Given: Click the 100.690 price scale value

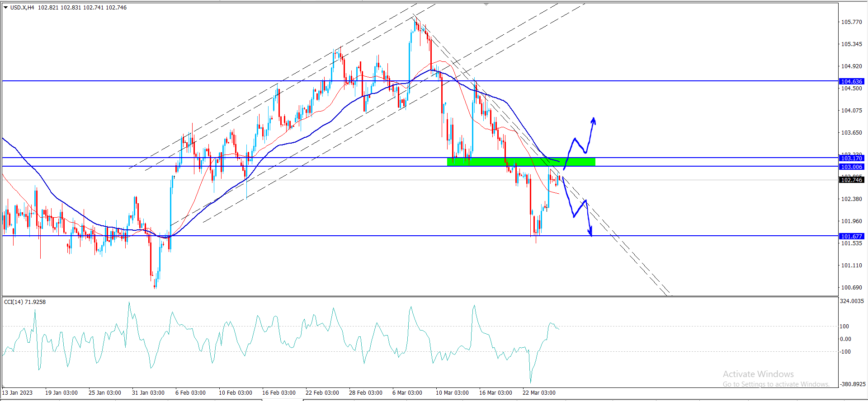Looking at the screenshot, I should [x=851, y=287].
